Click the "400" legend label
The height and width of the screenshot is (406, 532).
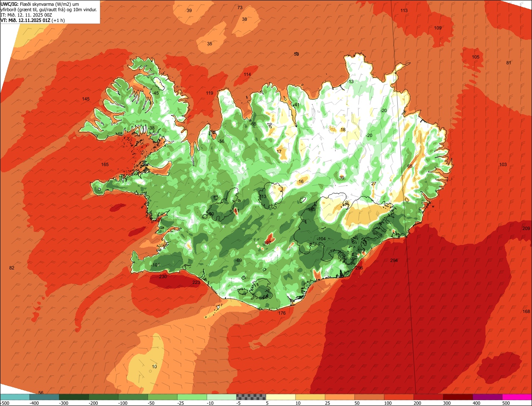click(x=477, y=403)
